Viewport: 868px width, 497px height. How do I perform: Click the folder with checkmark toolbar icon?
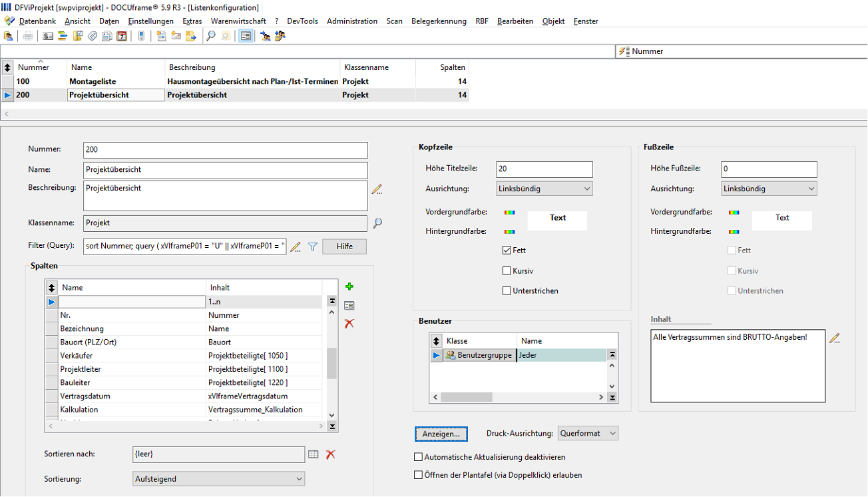pyautogui.click(x=78, y=36)
